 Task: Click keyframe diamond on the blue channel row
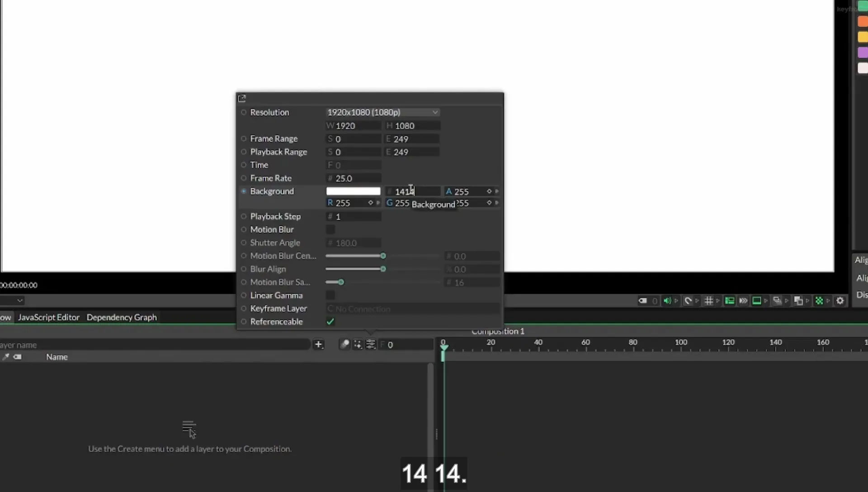click(x=489, y=203)
